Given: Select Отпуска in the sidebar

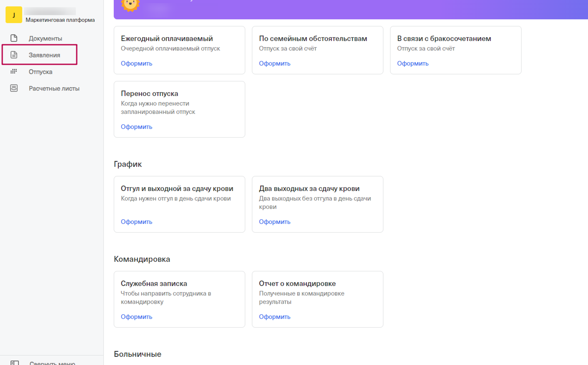Looking at the screenshot, I should click(41, 72).
